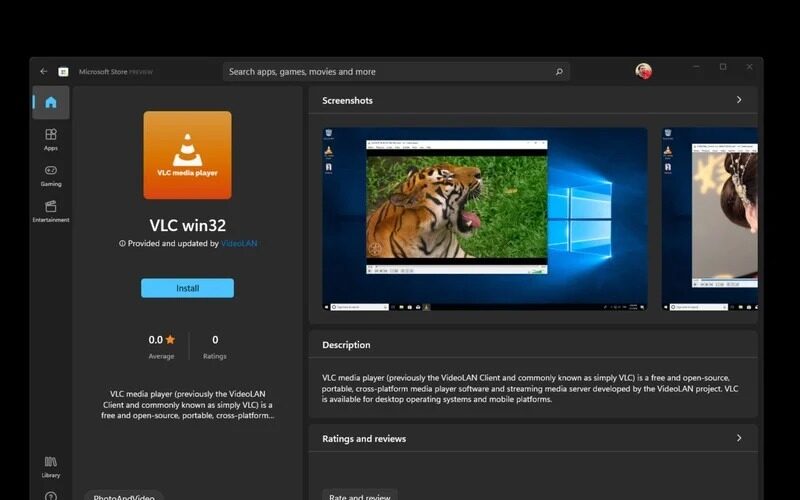This screenshot has width=800, height=500.
Task: Install VLC win32
Action: click(x=187, y=288)
